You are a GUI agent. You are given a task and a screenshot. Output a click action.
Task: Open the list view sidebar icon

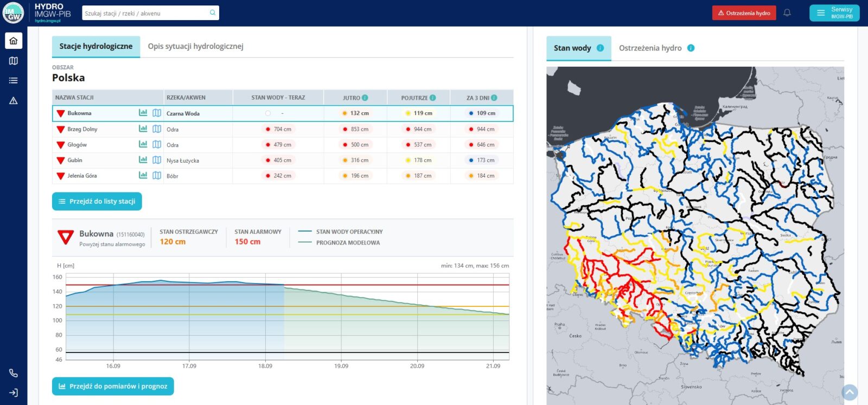click(14, 80)
